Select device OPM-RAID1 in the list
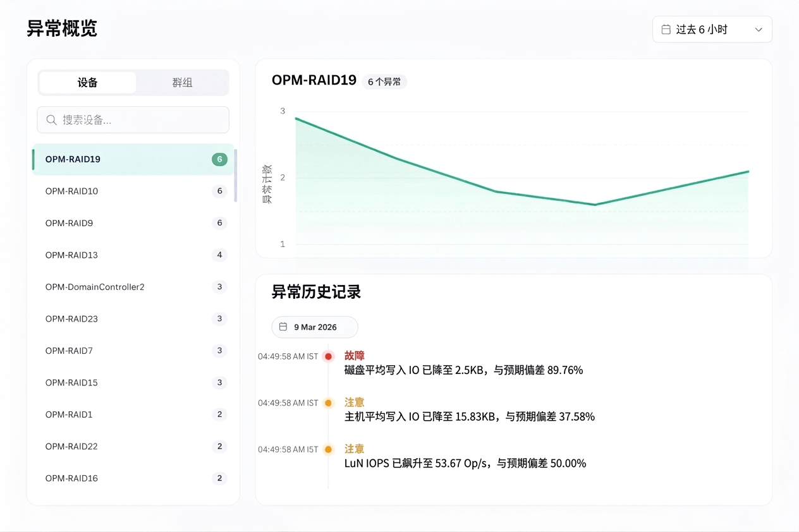 [x=133, y=414]
